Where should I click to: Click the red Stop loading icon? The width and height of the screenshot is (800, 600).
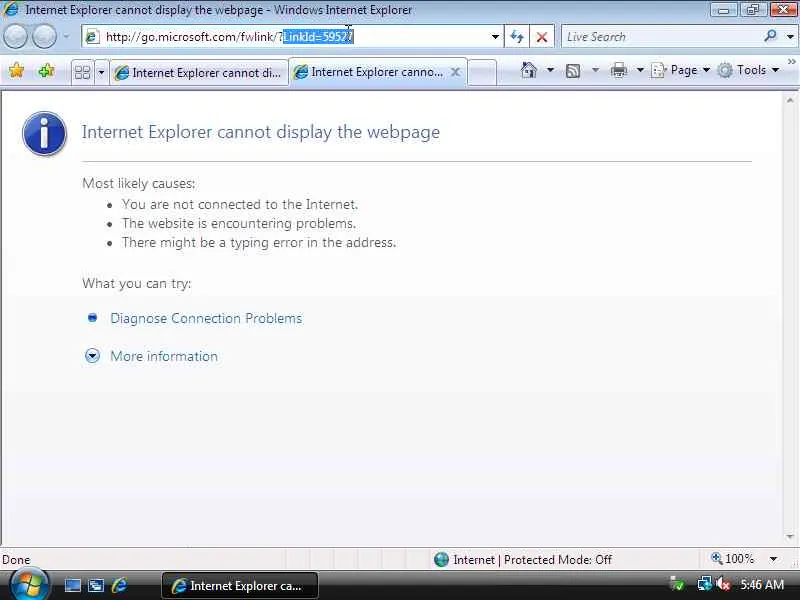coord(542,37)
